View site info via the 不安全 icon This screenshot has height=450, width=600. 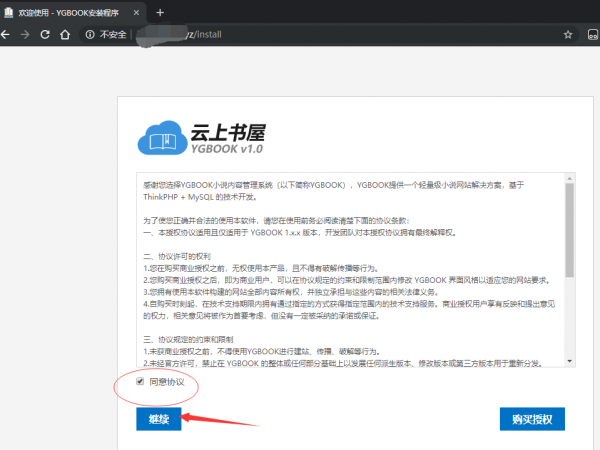91,34
